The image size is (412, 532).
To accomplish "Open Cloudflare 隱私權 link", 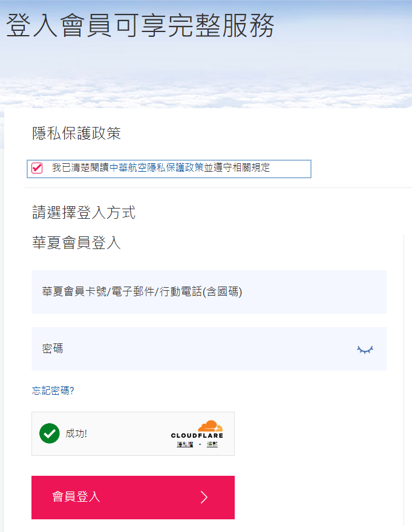I will [x=185, y=444].
